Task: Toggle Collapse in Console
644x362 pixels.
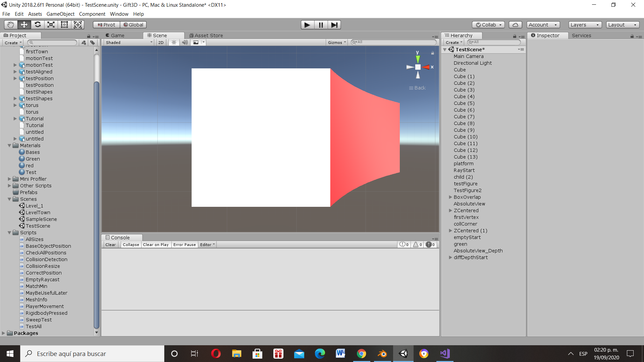Action: [x=131, y=245]
